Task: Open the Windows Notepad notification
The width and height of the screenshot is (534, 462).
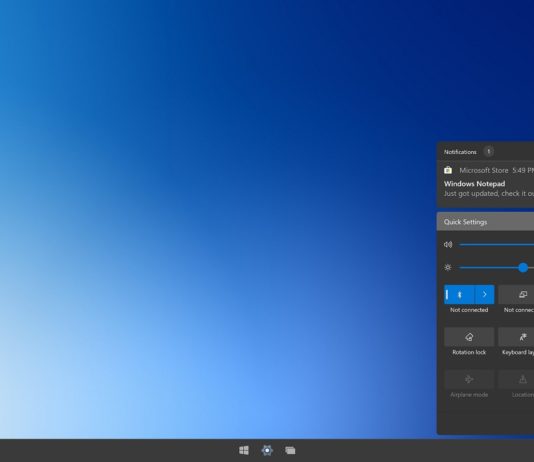Action: [485, 184]
